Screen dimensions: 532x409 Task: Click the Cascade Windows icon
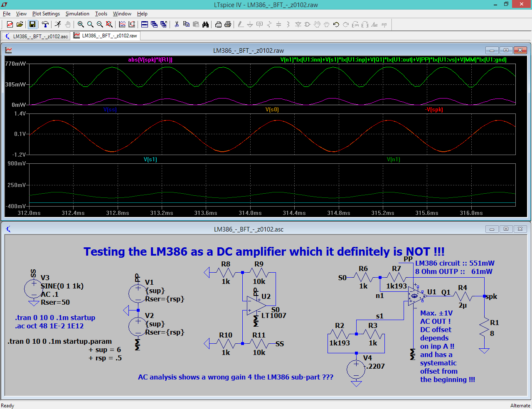point(154,25)
